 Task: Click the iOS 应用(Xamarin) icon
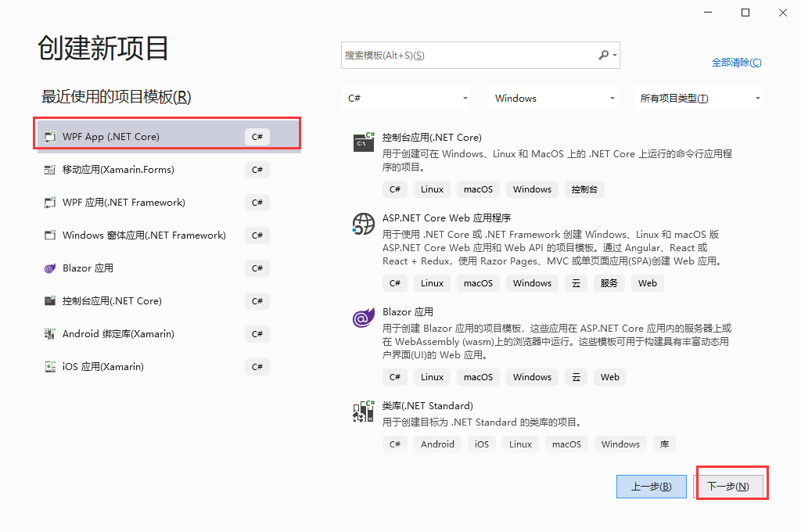click(48, 366)
